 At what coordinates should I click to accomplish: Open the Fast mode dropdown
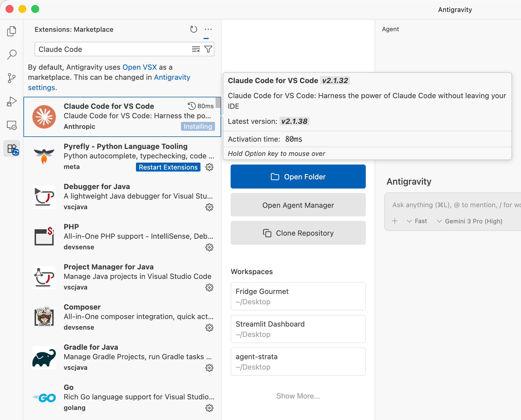pyautogui.click(x=417, y=221)
